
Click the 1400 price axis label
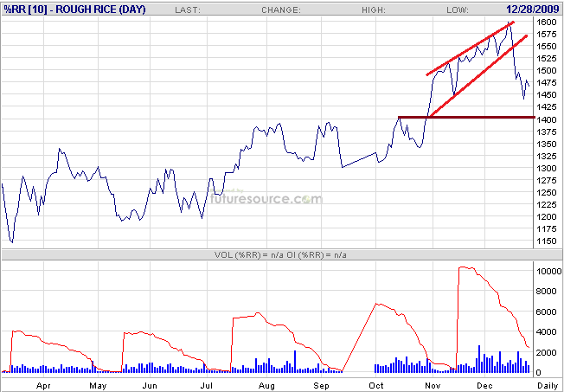546,119
